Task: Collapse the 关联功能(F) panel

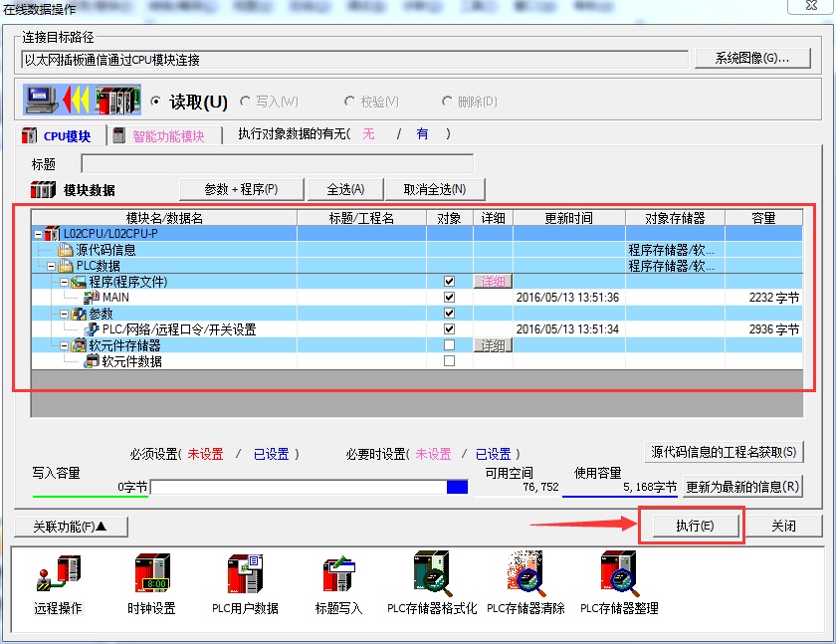Action: click(x=70, y=527)
